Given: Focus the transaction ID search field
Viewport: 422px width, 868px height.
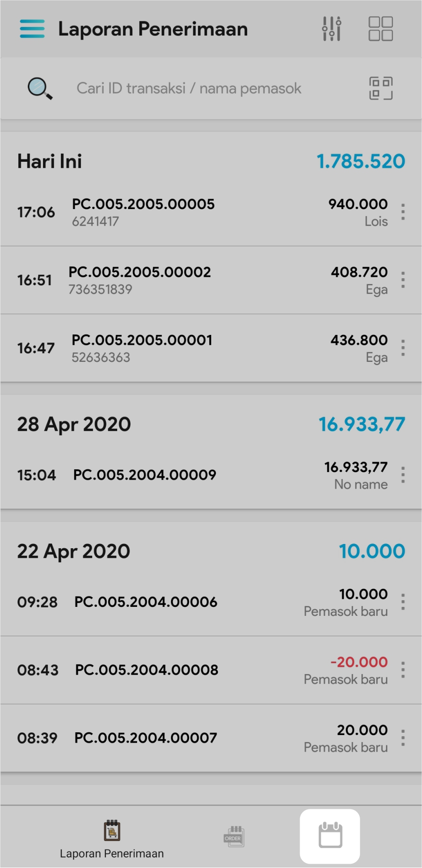Looking at the screenshot, I should (x=189, y=88).
